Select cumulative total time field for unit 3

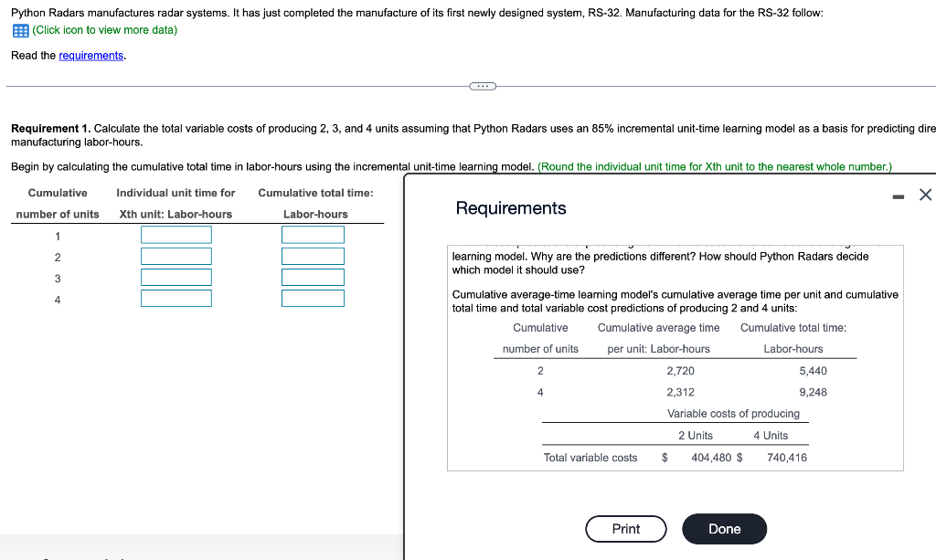[313, 278]
